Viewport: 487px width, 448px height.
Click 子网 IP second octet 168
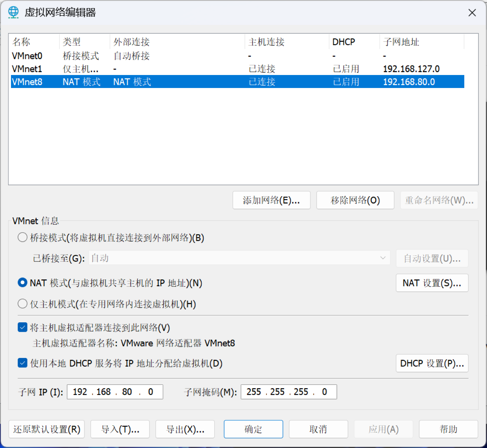click(103, 392)
